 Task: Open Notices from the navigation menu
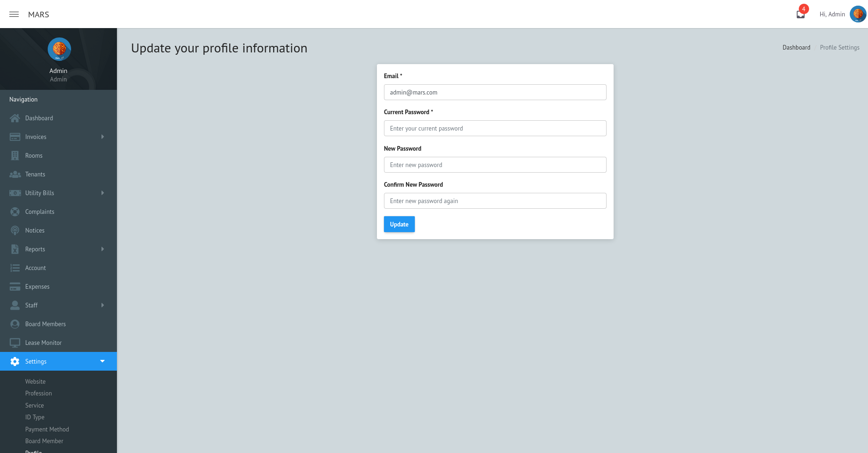pyautogui.click(x=34, y=230)
